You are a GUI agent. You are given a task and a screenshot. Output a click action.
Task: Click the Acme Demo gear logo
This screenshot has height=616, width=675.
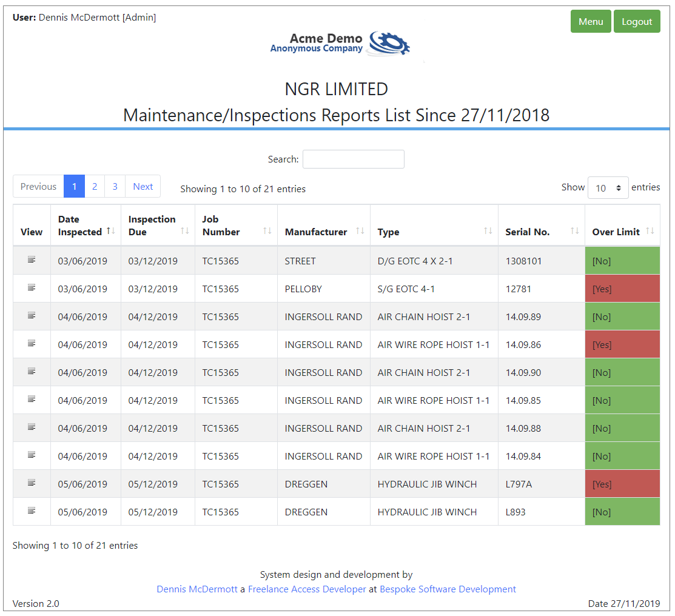[389, 43]
